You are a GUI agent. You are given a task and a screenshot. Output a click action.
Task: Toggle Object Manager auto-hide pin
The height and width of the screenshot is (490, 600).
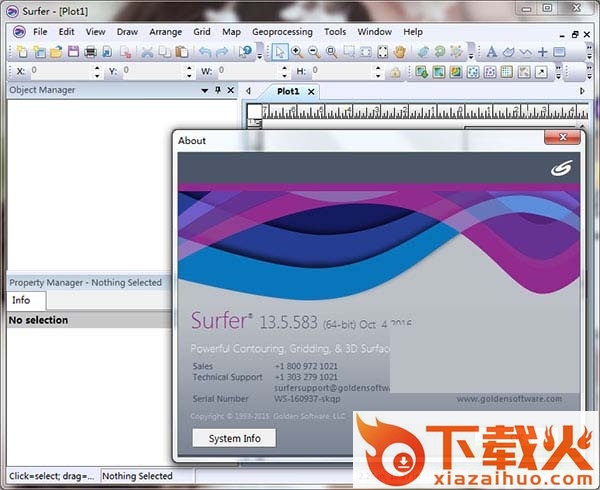coord(217,90)
